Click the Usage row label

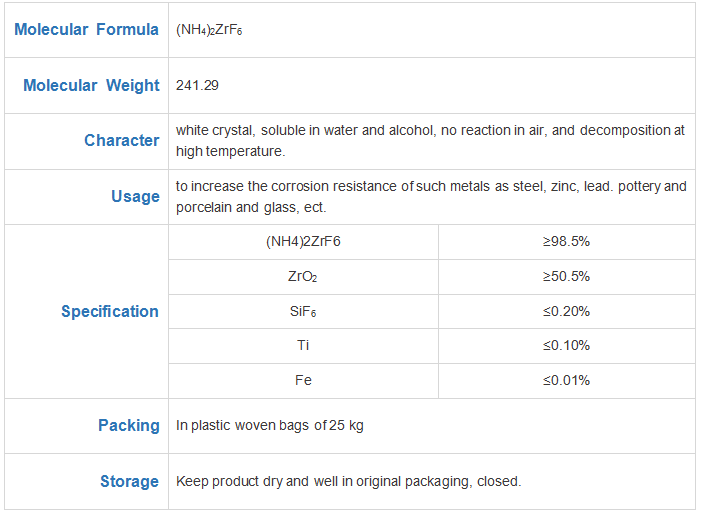click(x=135, y=196)
